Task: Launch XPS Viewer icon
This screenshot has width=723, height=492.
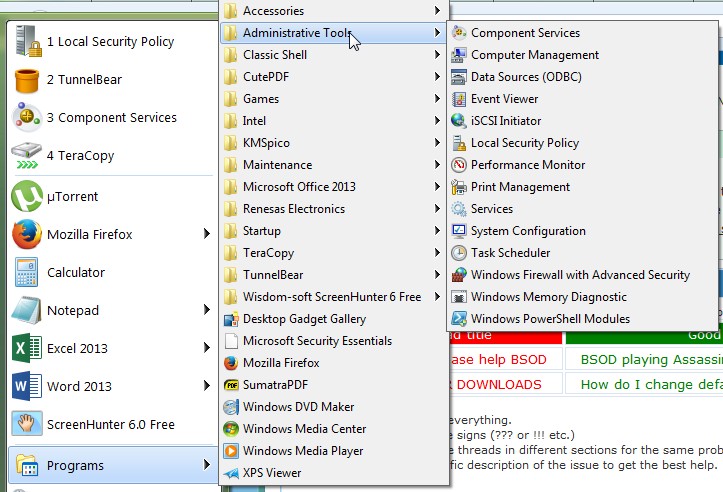Action: [231, 473]
